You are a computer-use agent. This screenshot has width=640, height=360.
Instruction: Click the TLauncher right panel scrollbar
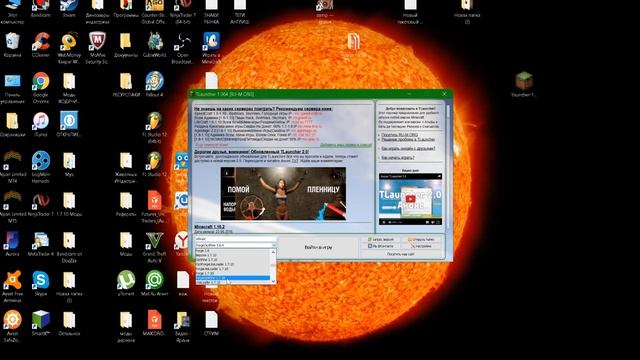point(448,167)
